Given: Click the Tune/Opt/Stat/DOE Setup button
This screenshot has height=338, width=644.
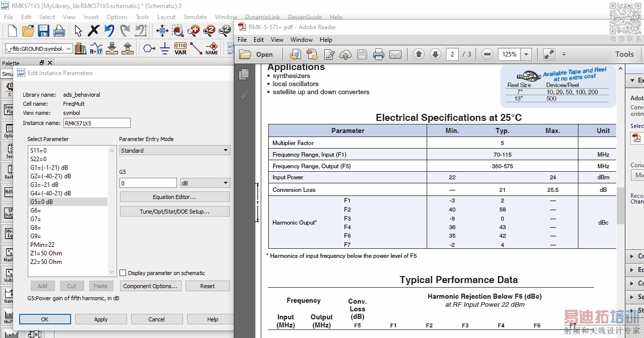Looking at the screenshot, I should pos(174,212).
